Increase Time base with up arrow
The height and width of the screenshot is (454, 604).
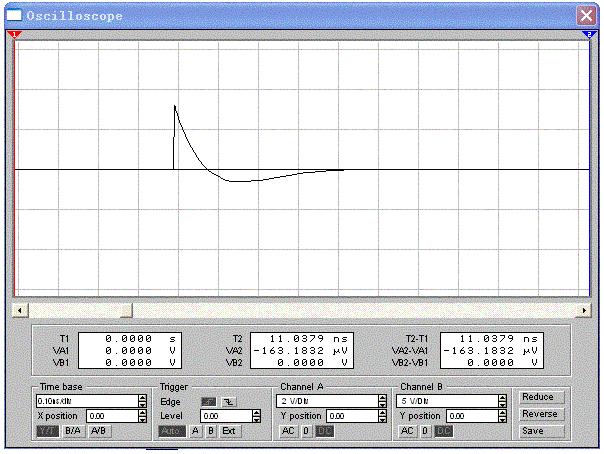point(143,398)
